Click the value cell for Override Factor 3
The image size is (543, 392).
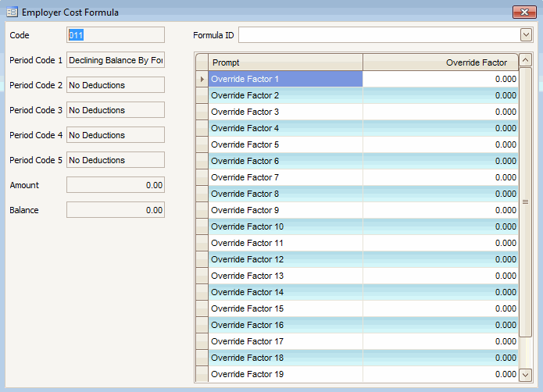441,112
